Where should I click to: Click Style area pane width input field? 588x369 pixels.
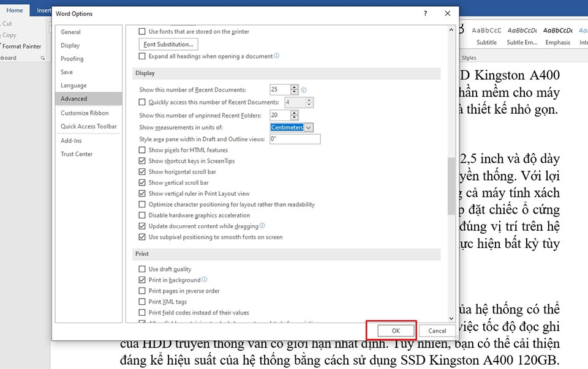(295, 139)
